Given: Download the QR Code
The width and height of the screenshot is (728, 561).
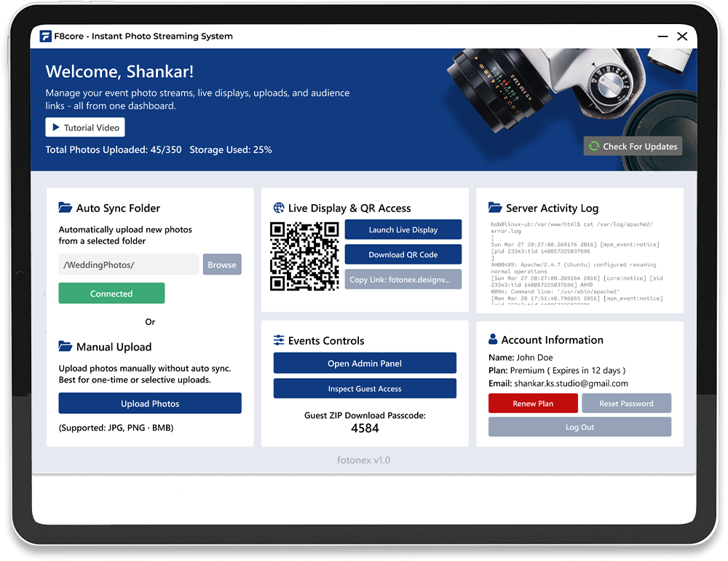Looking at the screenshot, I should click(x=403, y=254).
